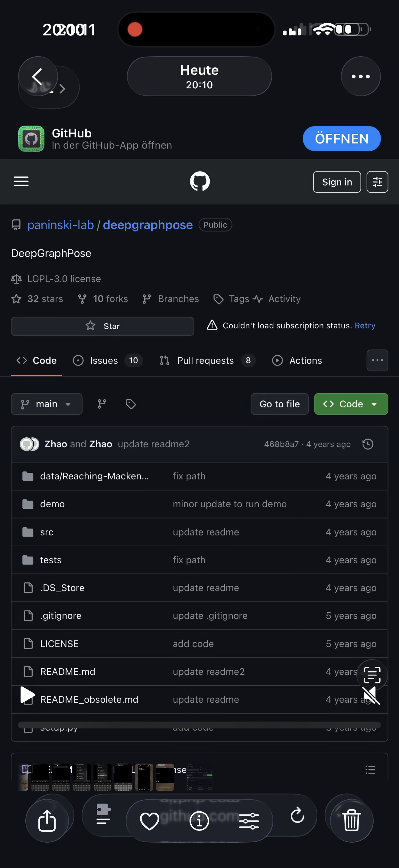
Task: Open the demo folder
Action: (x=53, y=504)
